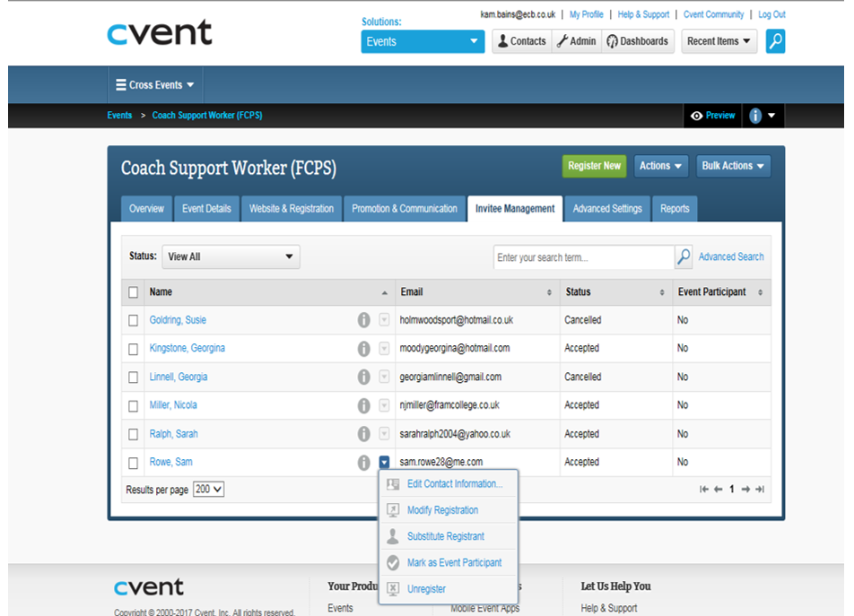Open Admin from header toolbar
The image size is (854, 616).
[577, 41]
